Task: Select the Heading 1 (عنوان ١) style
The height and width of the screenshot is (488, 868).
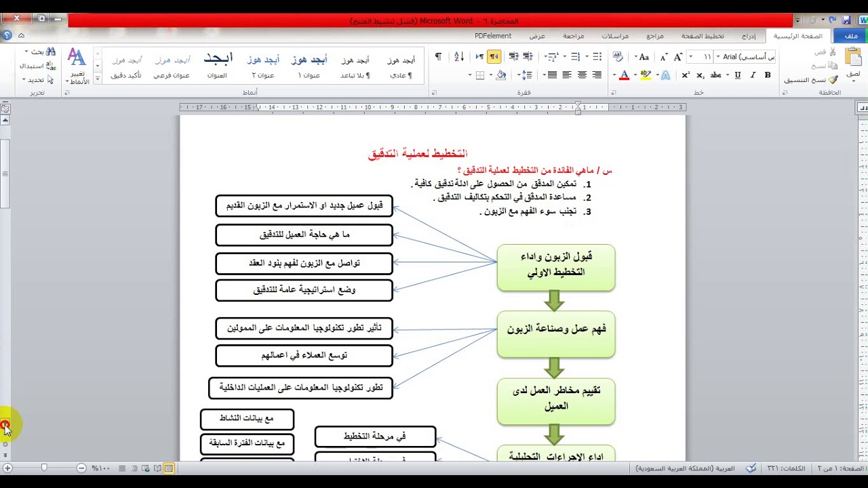Action: 309,66
